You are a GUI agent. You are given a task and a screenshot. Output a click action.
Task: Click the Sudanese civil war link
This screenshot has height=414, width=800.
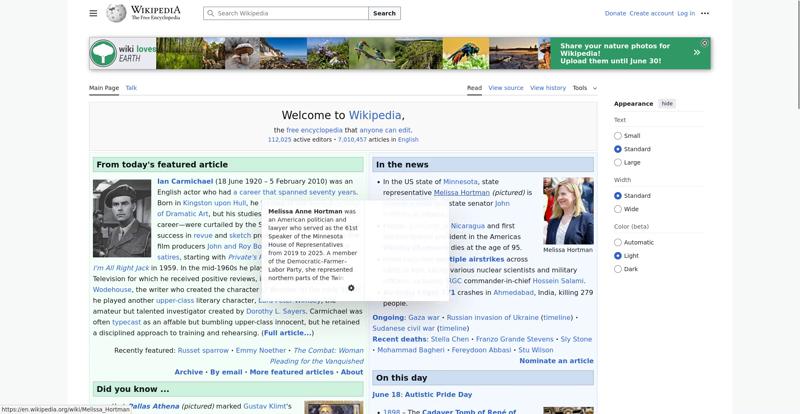404,328
